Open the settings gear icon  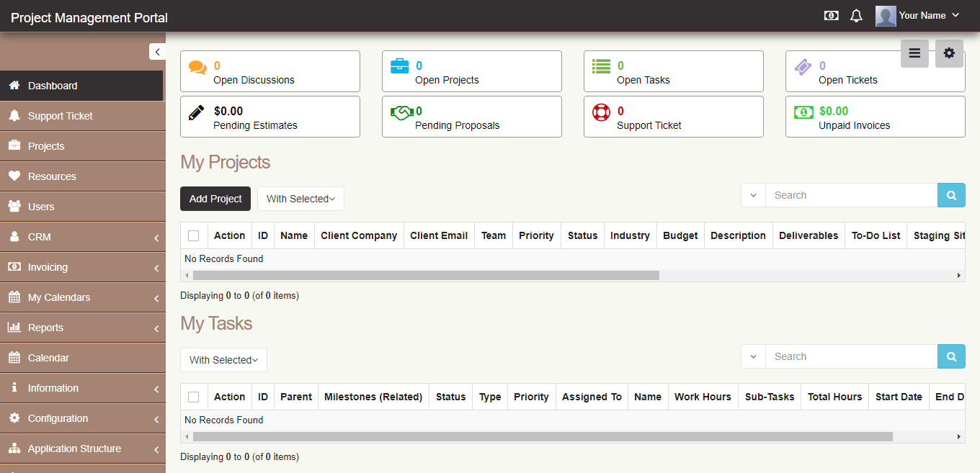949,53
